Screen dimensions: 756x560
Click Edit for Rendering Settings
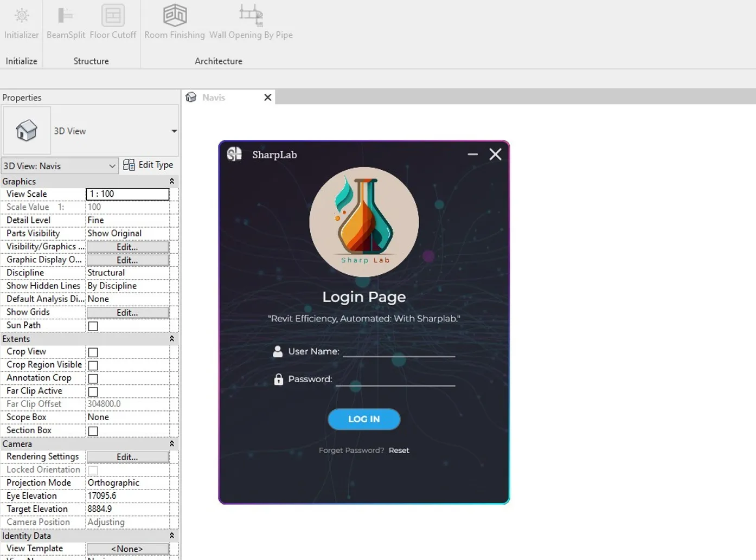click(127, 457)
